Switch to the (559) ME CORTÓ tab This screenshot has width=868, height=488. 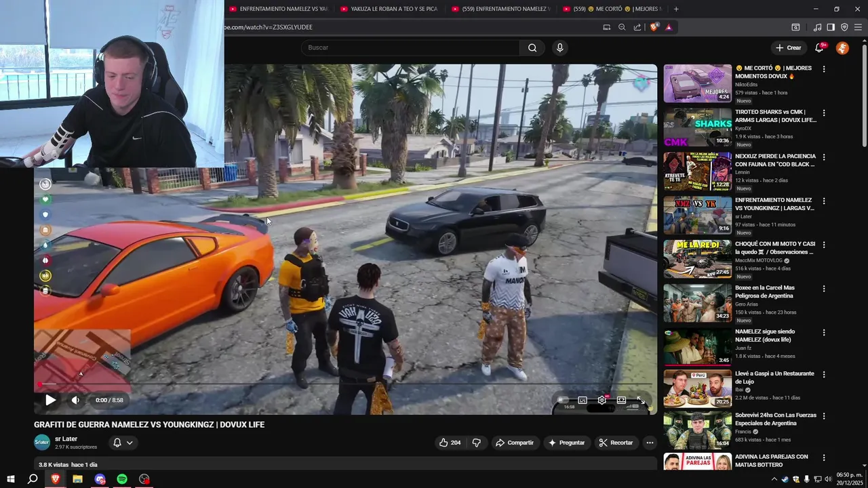(612, 9)
